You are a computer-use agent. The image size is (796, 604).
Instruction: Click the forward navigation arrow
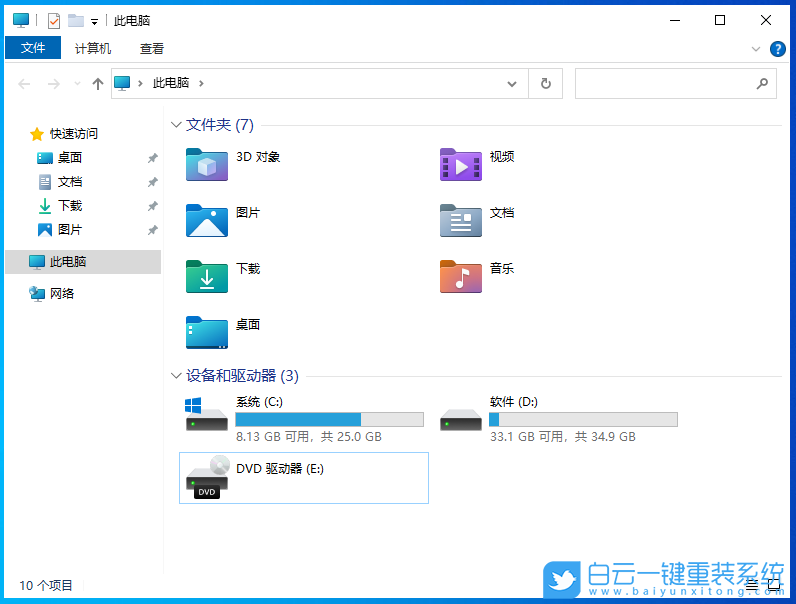pos(53,84)
